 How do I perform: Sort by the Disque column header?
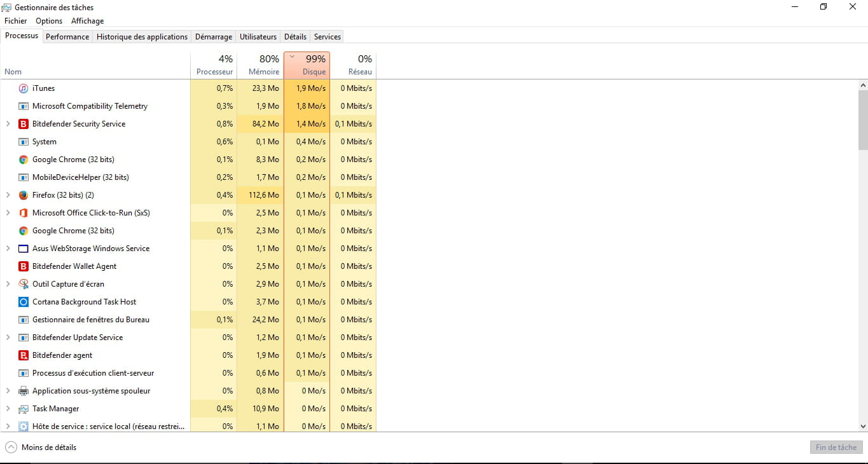(307, 65)
